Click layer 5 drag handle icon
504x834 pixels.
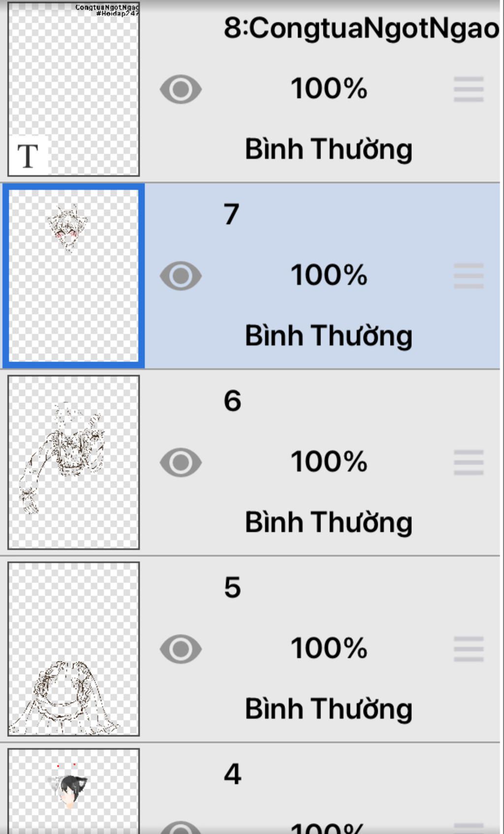(469, 649)
